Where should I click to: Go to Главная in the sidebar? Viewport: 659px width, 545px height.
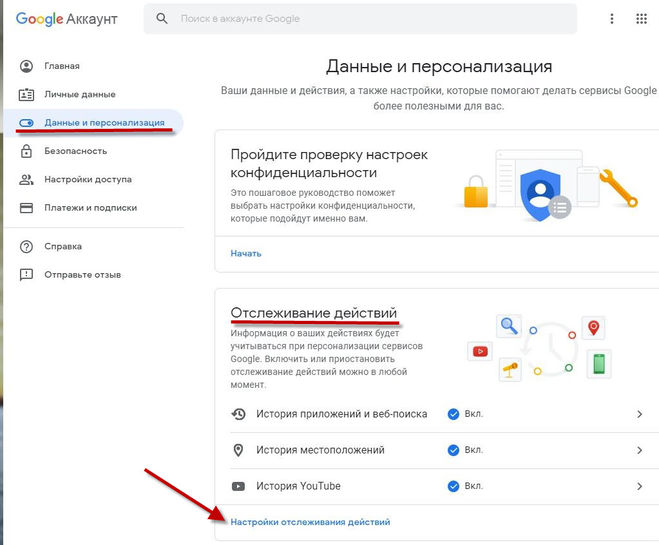pyautogui.click(x=61, y=66)
